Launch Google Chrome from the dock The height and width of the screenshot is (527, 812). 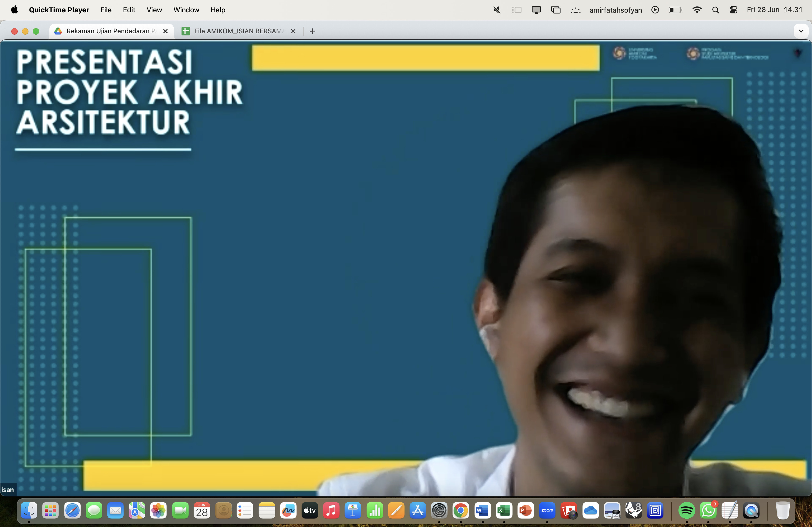coord(461,510)
